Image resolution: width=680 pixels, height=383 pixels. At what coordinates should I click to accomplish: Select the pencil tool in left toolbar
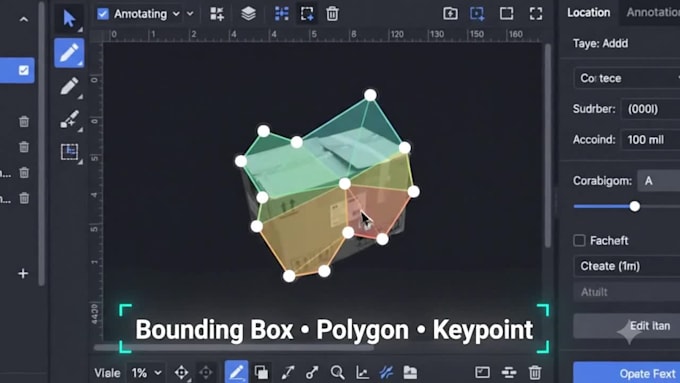(x=69, y=86)
